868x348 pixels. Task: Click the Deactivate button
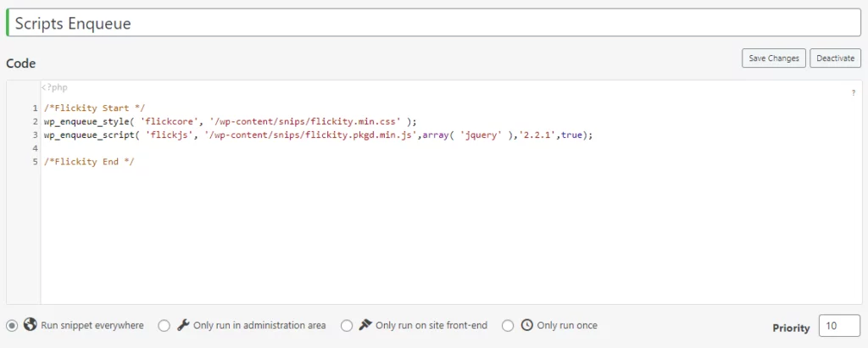click(x=835, y=58)
